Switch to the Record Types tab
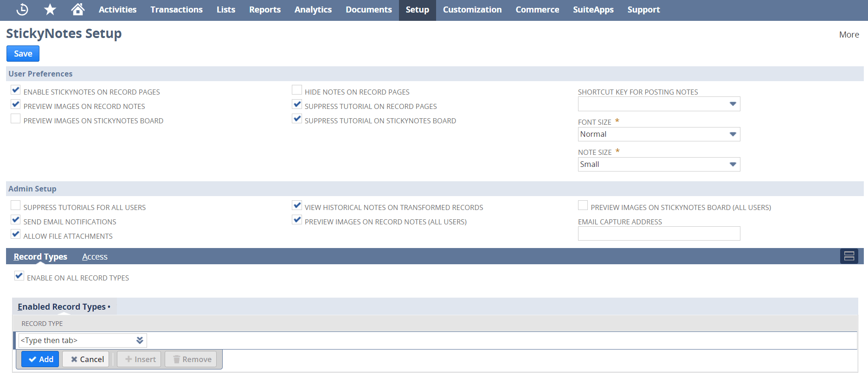The height and width of the screenshot is (382, 868). coord(40,257)
